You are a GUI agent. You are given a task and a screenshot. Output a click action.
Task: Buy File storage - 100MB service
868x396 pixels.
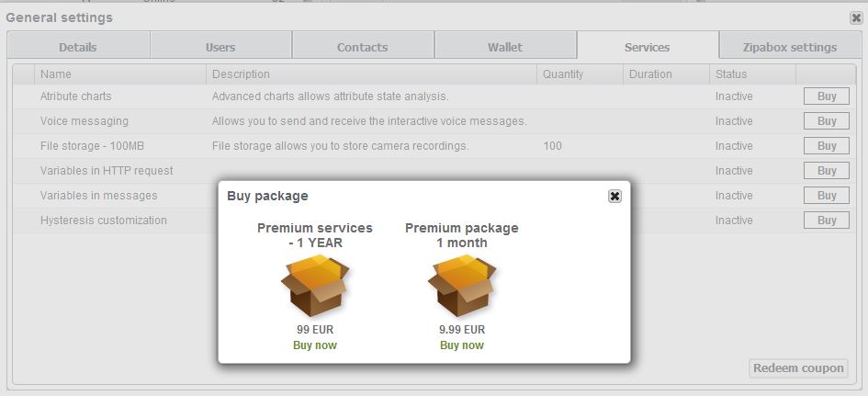(827, 146)
